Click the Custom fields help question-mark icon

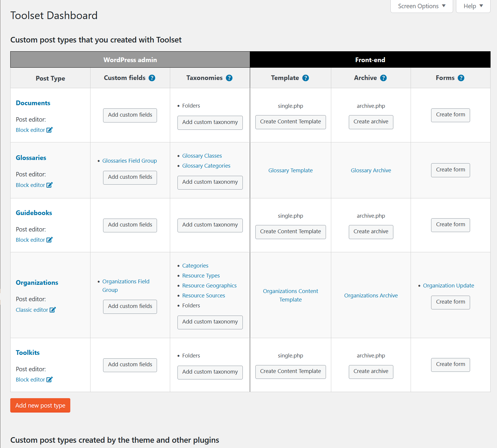click(x=152, y=78)
